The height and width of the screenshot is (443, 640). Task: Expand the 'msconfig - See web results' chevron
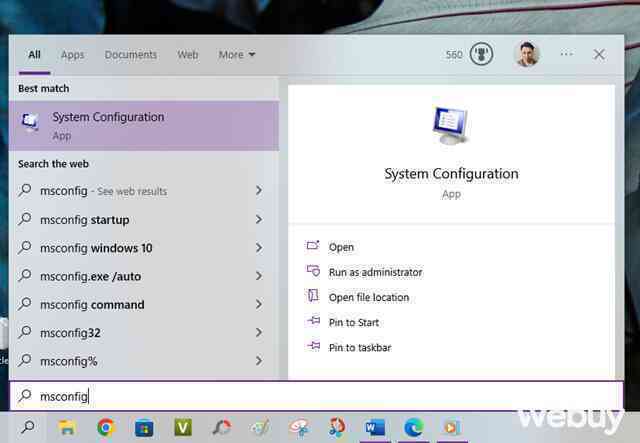259,190
